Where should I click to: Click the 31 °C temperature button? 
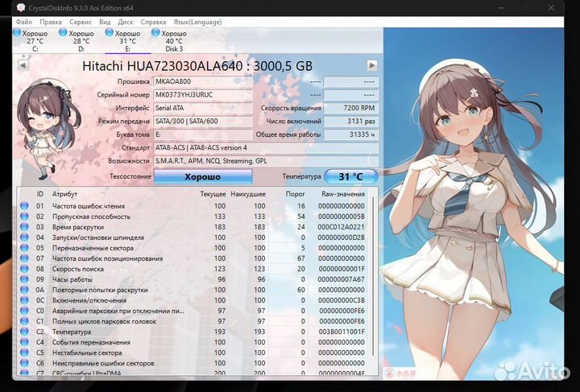pyautogui.click(x=350, y=176)
